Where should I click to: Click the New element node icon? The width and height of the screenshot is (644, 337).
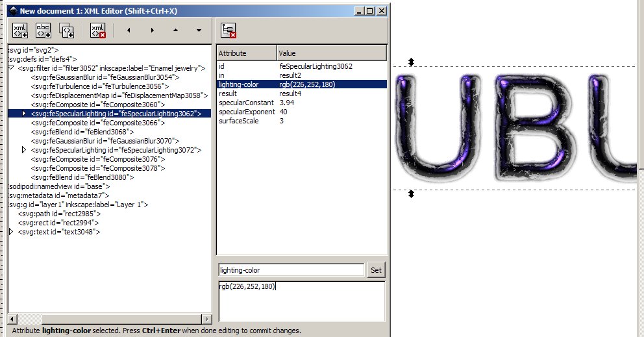tap(20, 30)
